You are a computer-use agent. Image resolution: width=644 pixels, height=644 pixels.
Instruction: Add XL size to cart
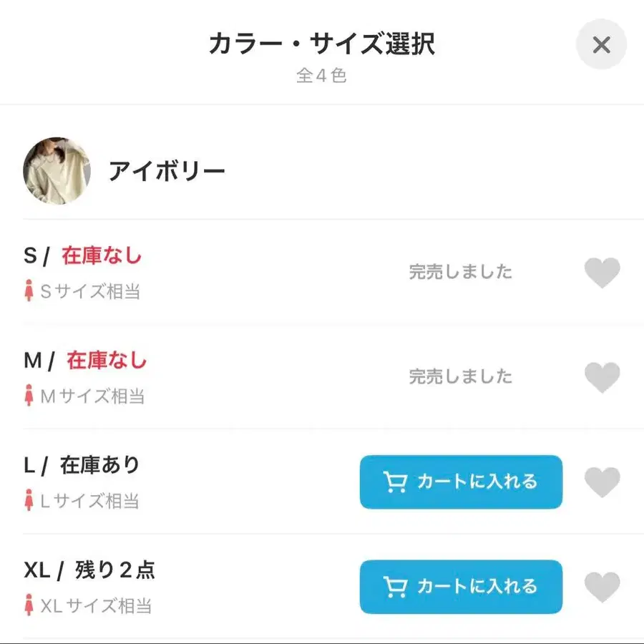461,587
